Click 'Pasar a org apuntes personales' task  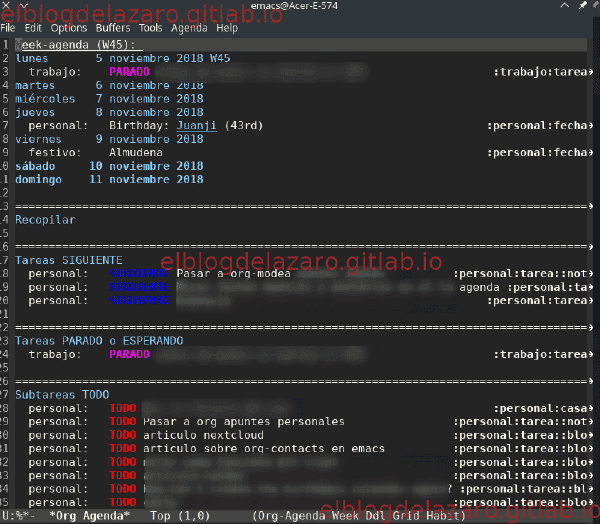(244, 421)
